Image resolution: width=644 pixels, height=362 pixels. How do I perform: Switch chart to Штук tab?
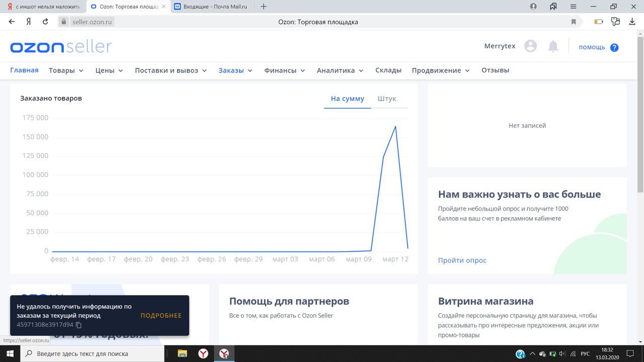tap(387, 99)
